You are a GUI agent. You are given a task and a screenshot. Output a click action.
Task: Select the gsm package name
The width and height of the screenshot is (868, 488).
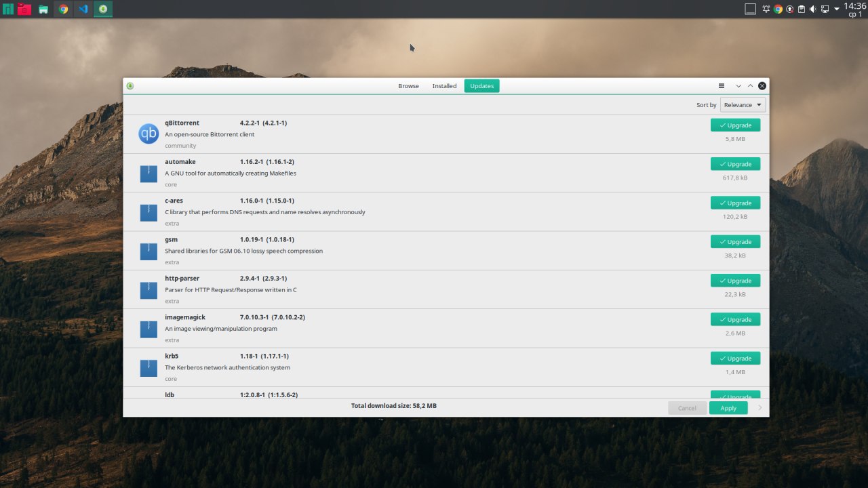tap(171, 240)
